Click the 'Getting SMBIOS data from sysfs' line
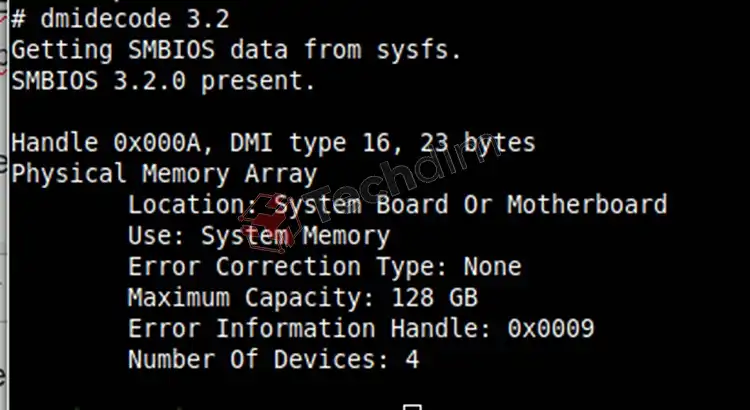750x410 pixels. coord(236,50)
